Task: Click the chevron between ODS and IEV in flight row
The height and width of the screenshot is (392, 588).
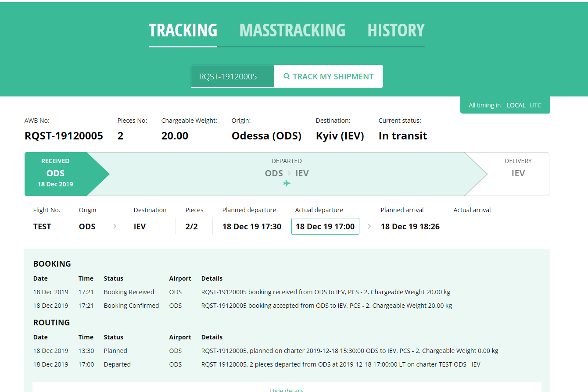Action: tap(115, 227)
